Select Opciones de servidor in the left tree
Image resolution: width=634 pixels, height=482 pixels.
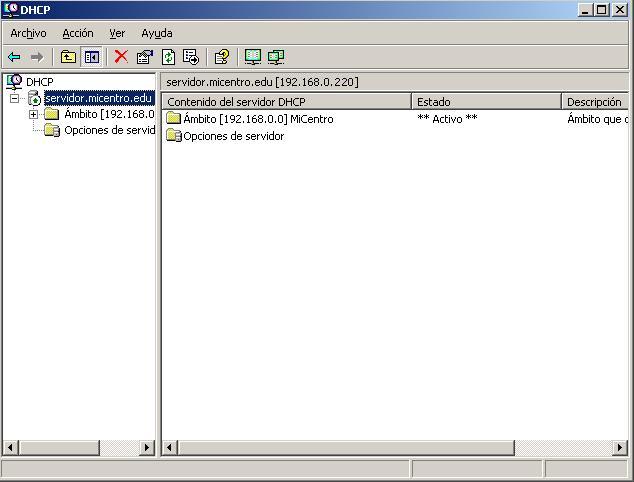point(108,130)
